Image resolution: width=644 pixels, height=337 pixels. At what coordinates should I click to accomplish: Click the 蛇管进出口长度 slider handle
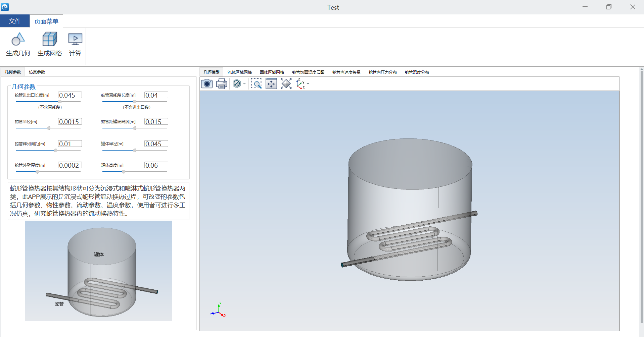click(60, 102)
